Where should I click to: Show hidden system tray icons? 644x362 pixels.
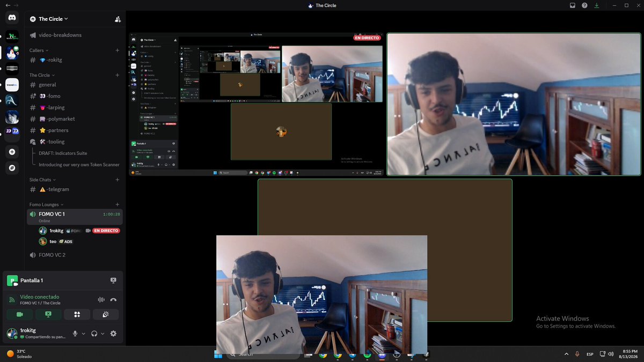tap(566, 354)
